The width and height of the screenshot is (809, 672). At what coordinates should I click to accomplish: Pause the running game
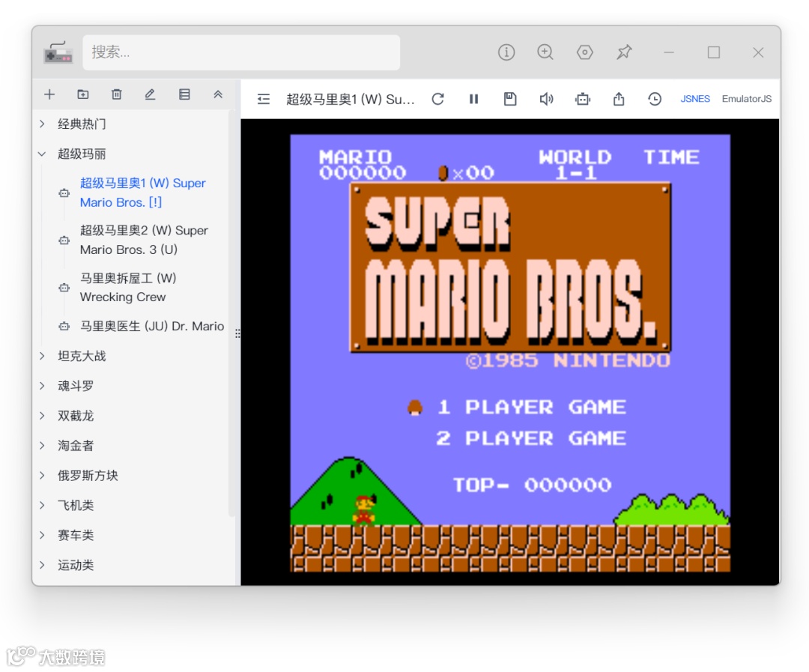point(473,99)
